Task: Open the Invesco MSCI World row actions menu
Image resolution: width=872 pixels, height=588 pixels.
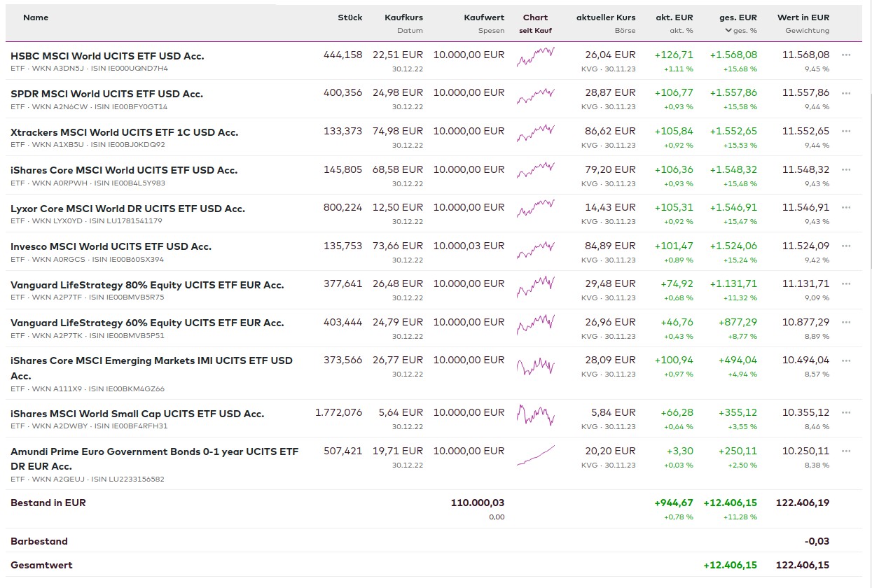Action: (846, 246)
